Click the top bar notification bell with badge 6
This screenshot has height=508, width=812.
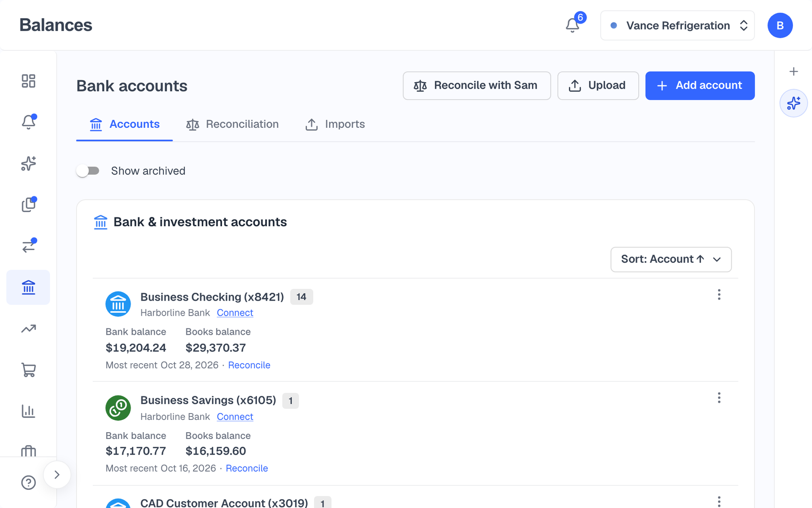tap(573, 25)
